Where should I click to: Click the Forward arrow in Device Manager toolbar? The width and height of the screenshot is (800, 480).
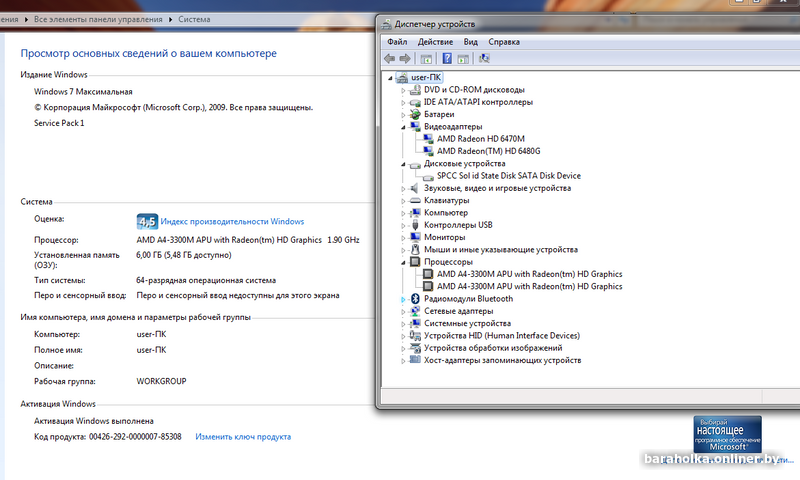pos(405,59)
